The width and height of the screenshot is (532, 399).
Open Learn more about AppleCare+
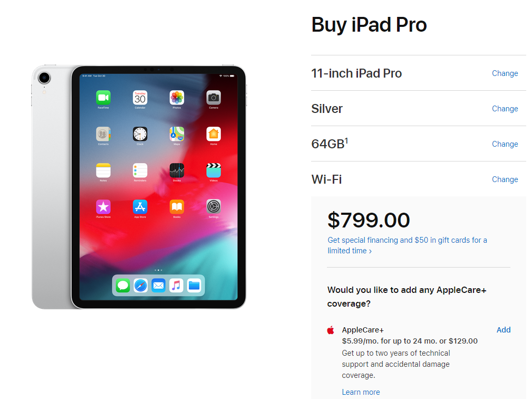(361, 392)
